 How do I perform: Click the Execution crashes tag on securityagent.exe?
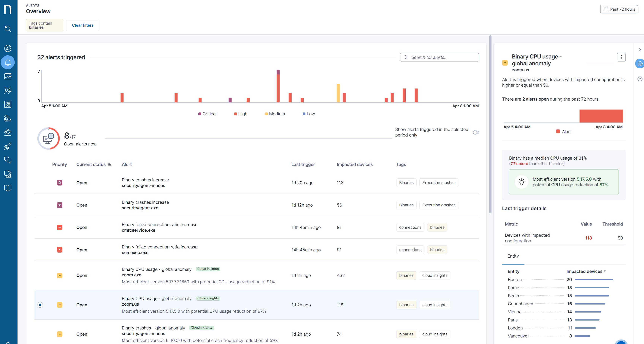pyautogui.click(x=439, y=205)
